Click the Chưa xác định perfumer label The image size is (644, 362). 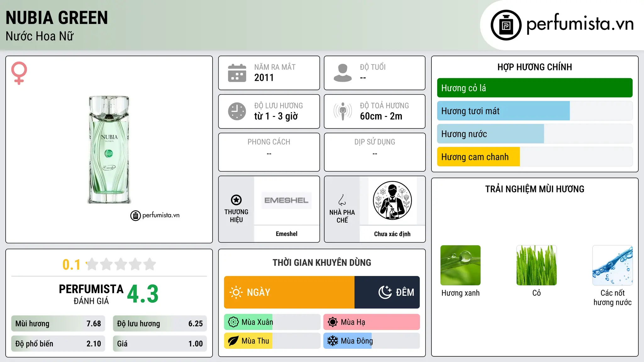click(392, 234)
